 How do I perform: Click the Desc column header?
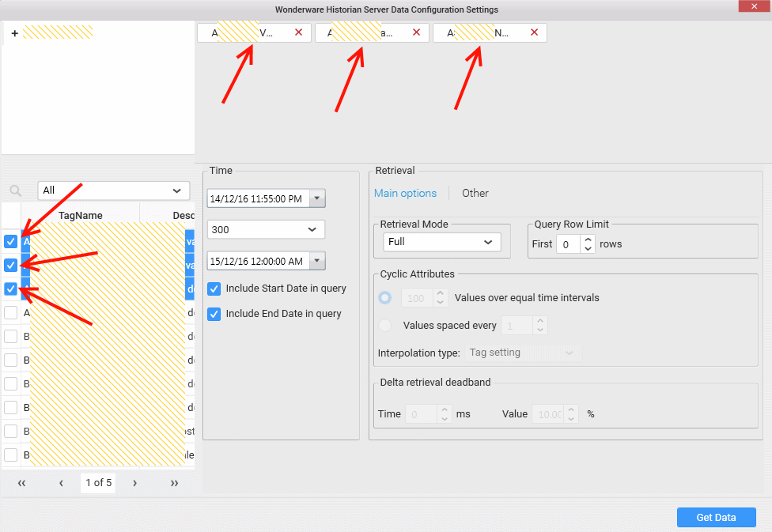click(168, 215)
